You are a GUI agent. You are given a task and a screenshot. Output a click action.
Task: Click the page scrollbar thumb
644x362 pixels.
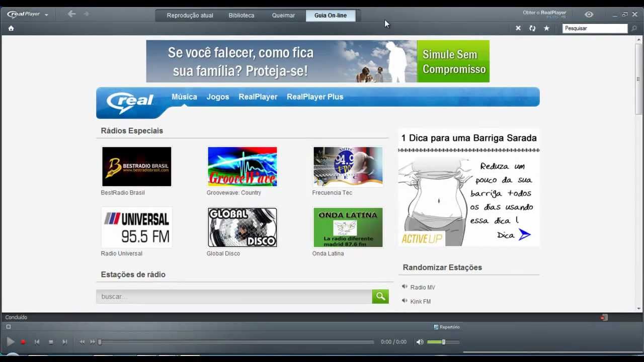(x=638, y=78)
